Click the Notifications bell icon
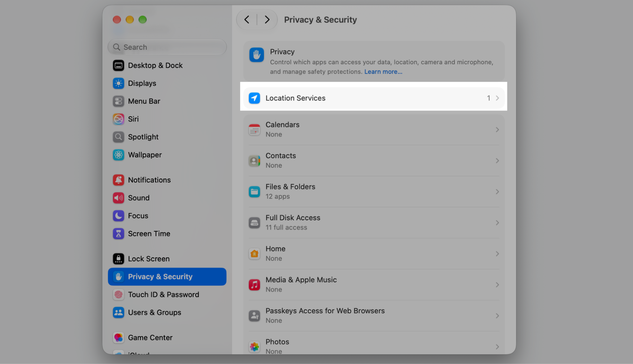This screenshot has height=364, width=633. 118,180
